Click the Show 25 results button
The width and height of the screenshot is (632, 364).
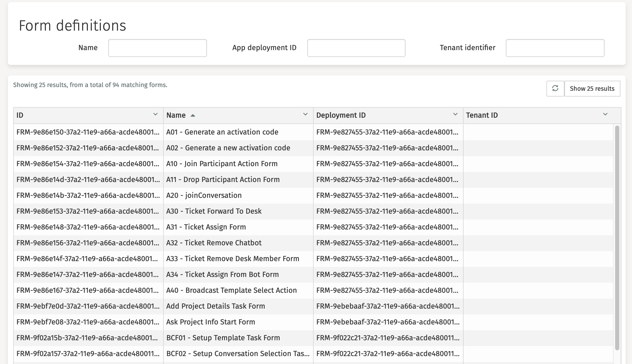pyautogui.click(x=592, y=89)
